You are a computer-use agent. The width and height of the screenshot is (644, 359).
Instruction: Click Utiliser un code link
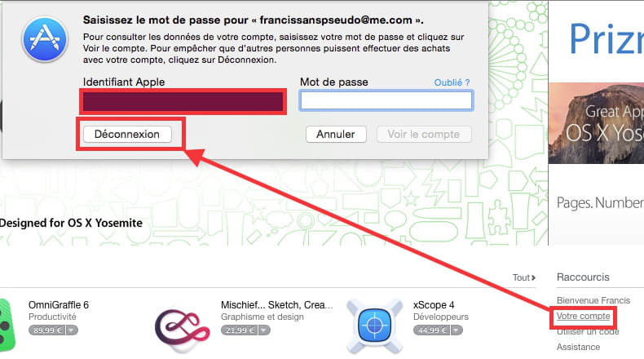point(588,331)
